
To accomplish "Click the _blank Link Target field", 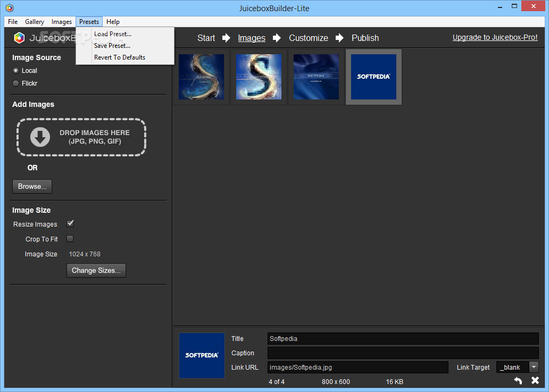I will (x=513, y=367).
